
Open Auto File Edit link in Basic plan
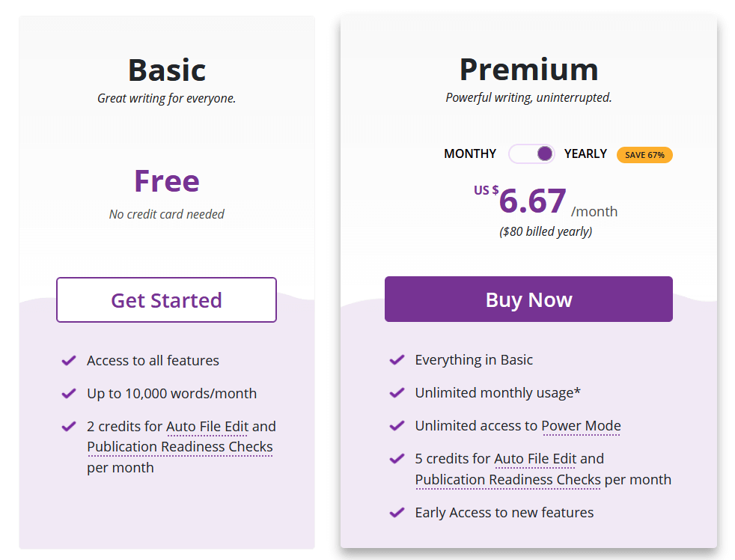tap(207, 427)
